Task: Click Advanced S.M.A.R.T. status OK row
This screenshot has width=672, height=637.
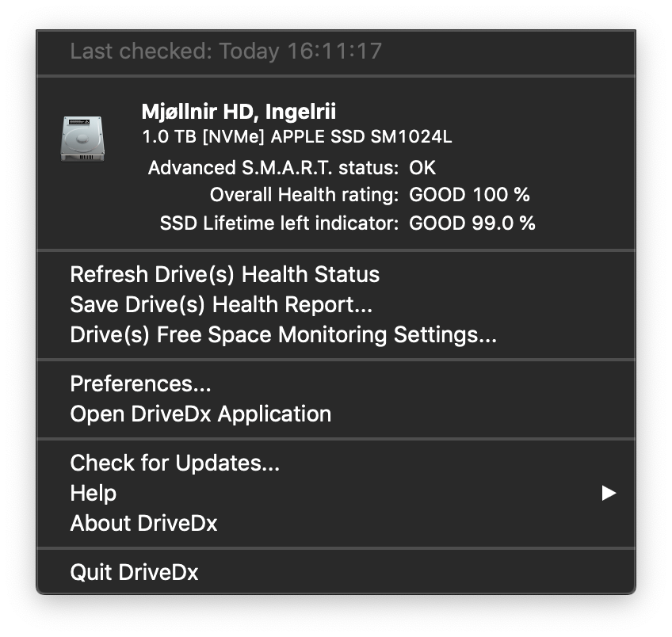Action: coord(292,168)
